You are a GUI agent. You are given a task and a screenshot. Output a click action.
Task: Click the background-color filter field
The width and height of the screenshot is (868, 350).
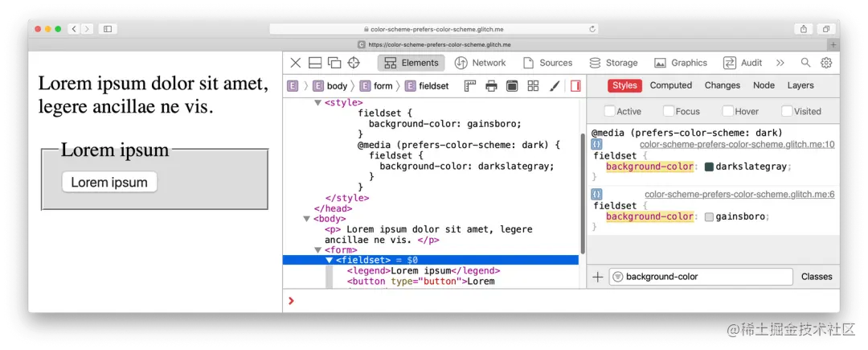[x=701, y=277]
